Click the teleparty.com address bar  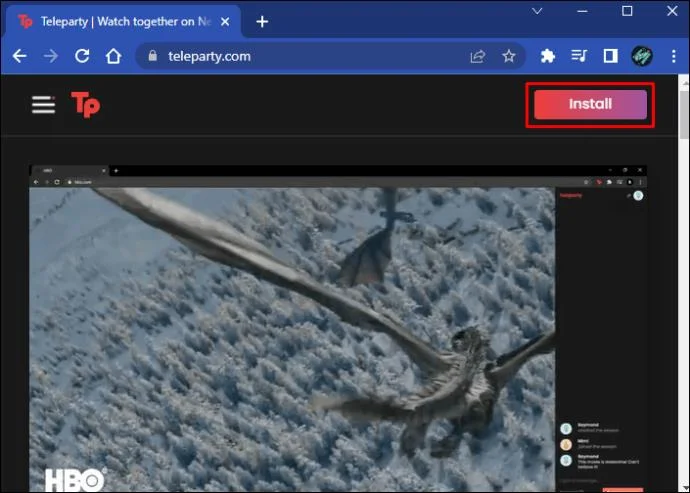(x=330, y=56)
